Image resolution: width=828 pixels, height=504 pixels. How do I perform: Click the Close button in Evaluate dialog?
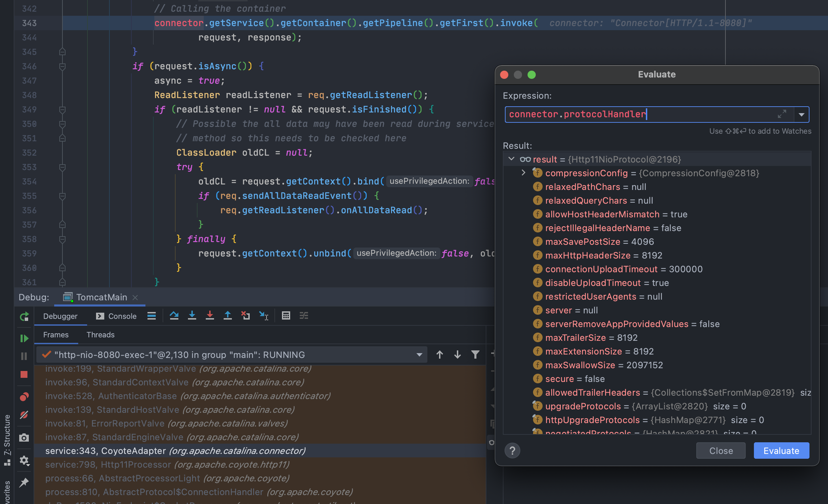point(721,451)
